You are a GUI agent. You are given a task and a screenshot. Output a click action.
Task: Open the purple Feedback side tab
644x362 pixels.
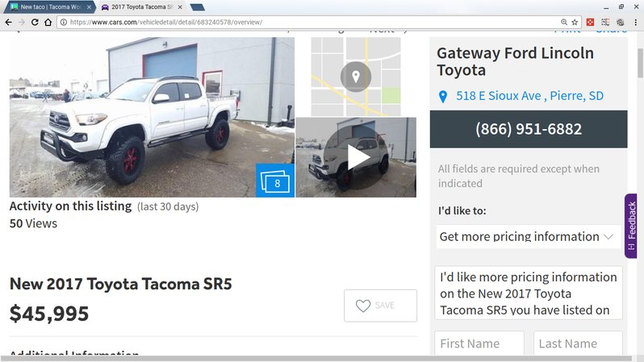631,226
